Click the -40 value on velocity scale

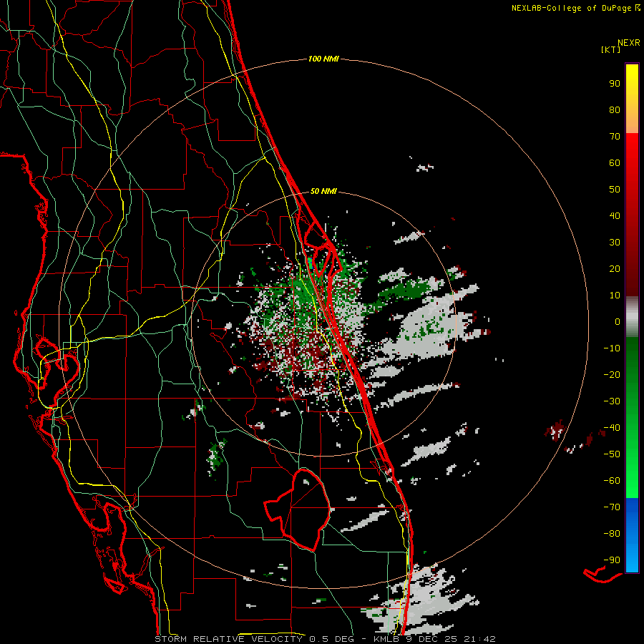pyautogui.click(x=612, y=428)
